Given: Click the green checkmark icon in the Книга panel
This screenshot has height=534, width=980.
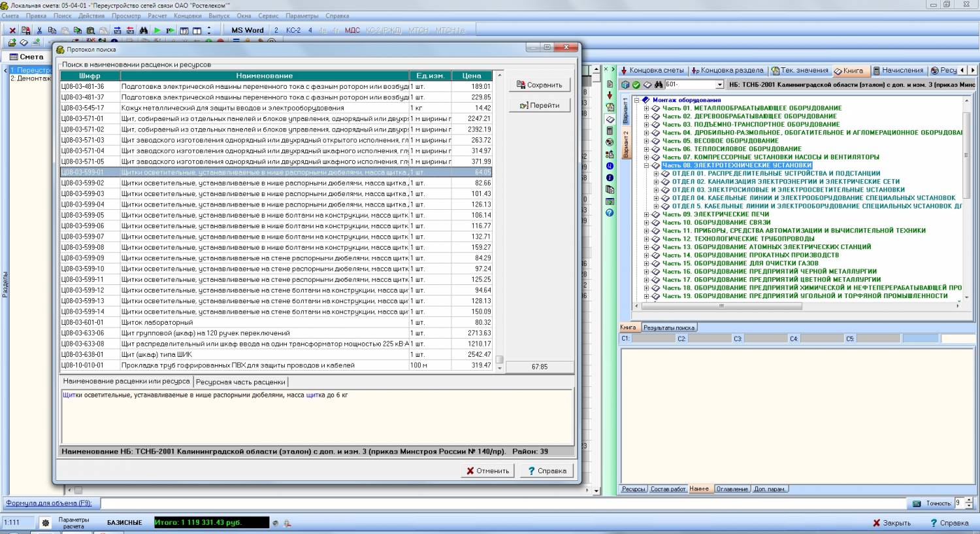Looking at the screenshot, I should (x=636, y=84).
